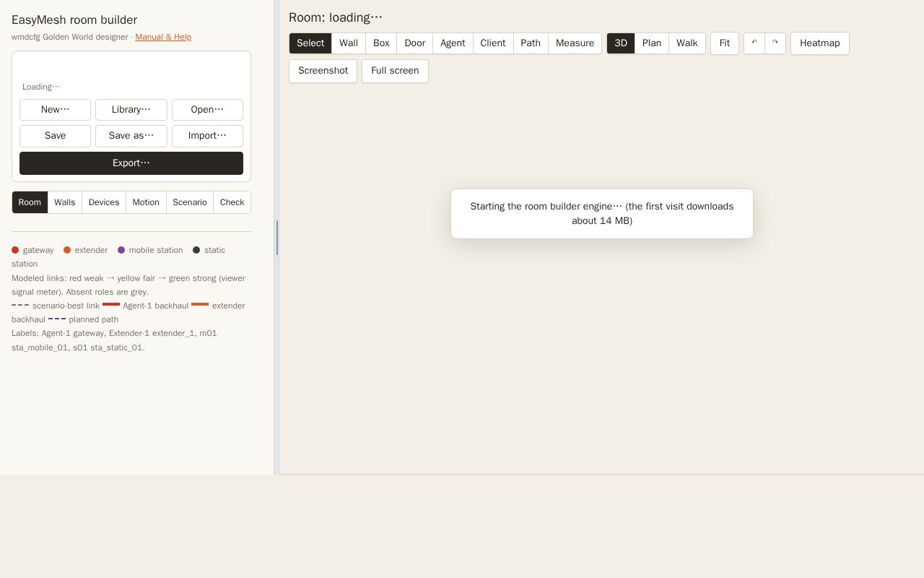
Task: Click the 'Loading…' status text
Action: [41, 87]
